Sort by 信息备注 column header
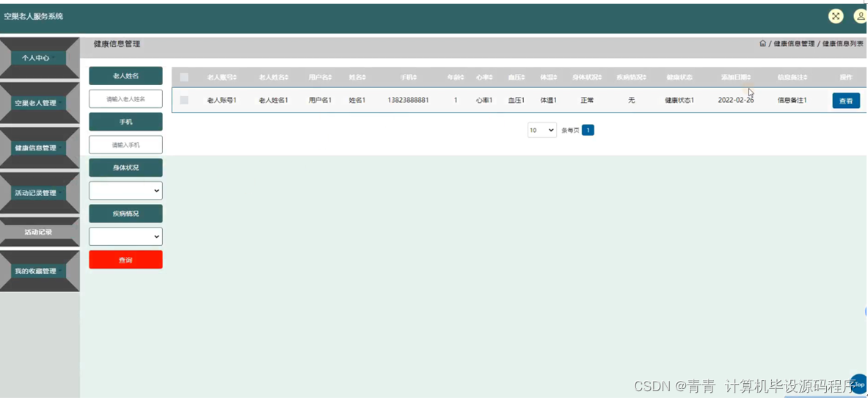 (792, 78)
